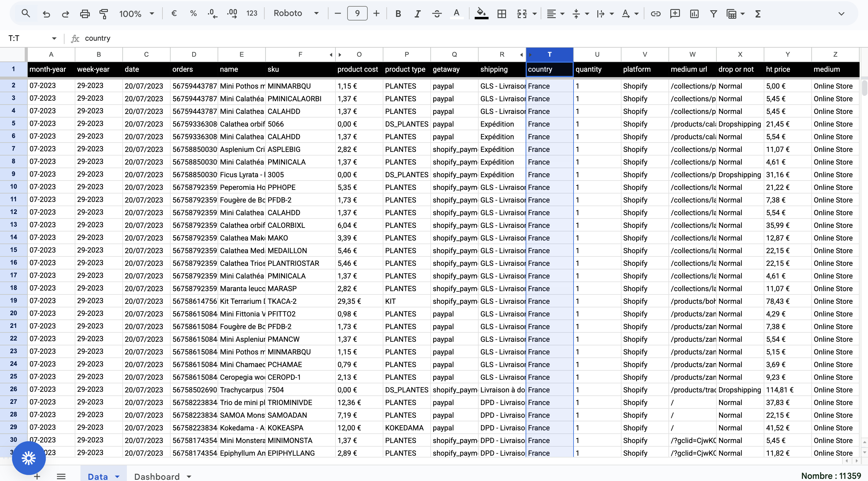Screen dimensions: 868x481
Task: Click the vertical scrollbar thumb
Action: click(864, 88)
